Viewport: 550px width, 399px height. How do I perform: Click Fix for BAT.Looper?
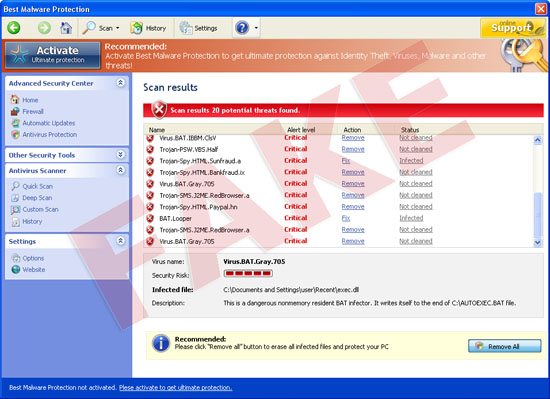point(346,218)
